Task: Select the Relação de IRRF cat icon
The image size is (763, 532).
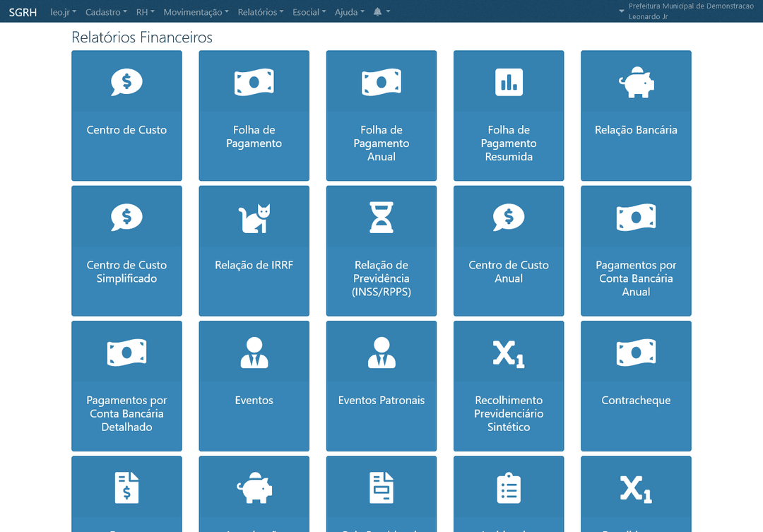Action: [x=254, y=218]
